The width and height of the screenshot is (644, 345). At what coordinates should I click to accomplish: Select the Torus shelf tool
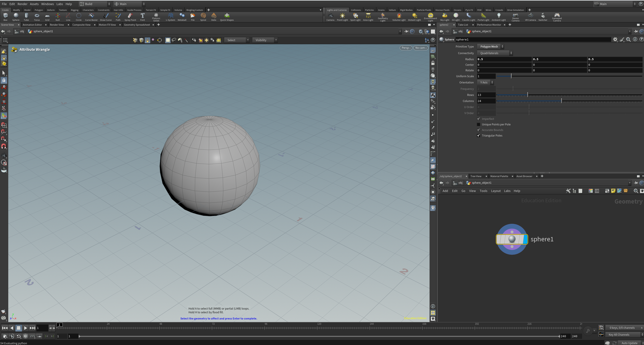pyautogui.click(x=37, y=17)
